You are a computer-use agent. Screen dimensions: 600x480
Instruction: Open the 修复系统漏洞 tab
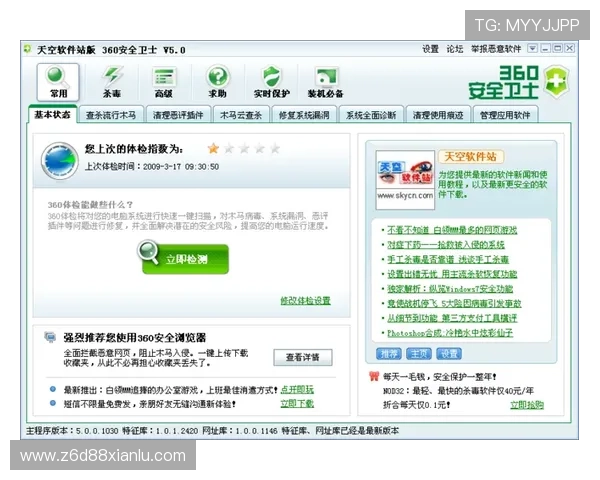(x=304, y=115)
